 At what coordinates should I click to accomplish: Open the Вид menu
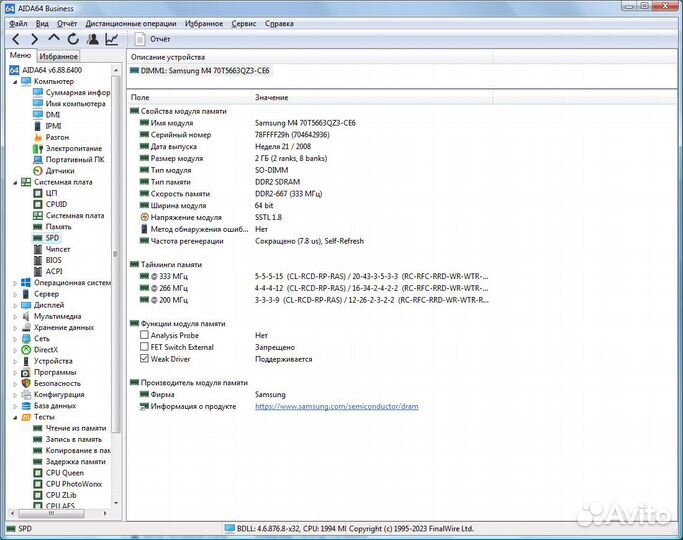(x=42, y=24)
